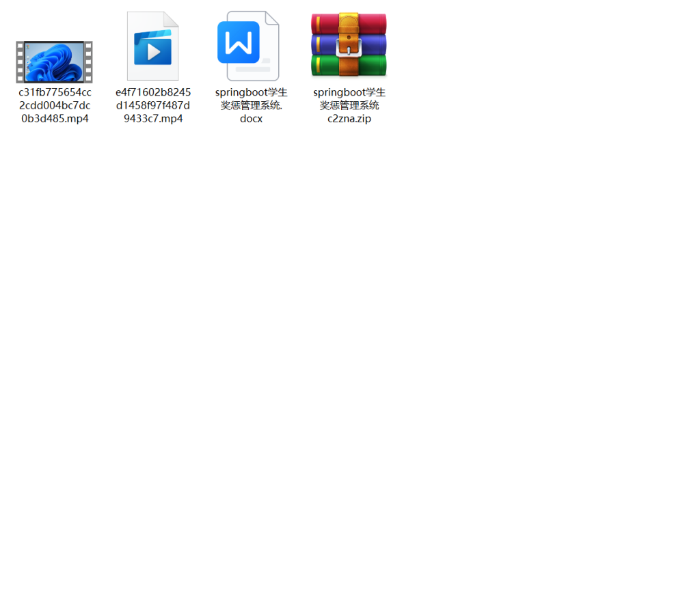Click the c31fb775654cc2cdd004bc7dc0b3d485.mp4 filename label

click(x=55, y=105)
